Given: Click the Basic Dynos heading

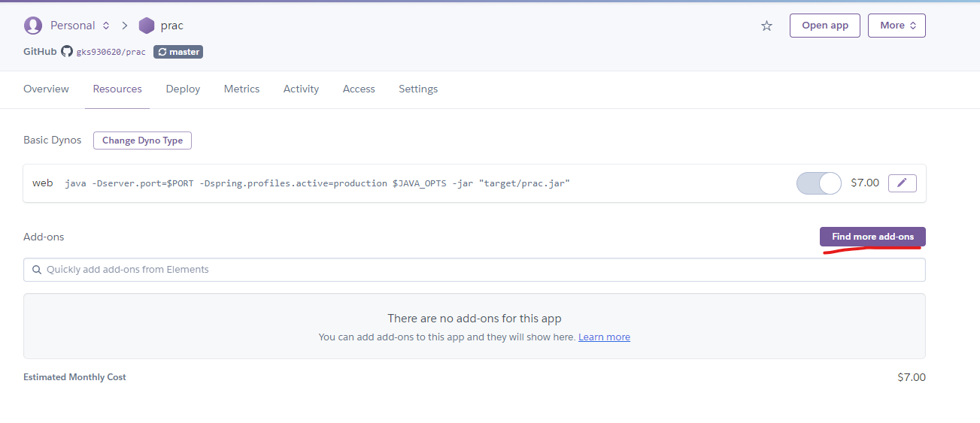Looking at the screenshot, I should tap(53, 140).
